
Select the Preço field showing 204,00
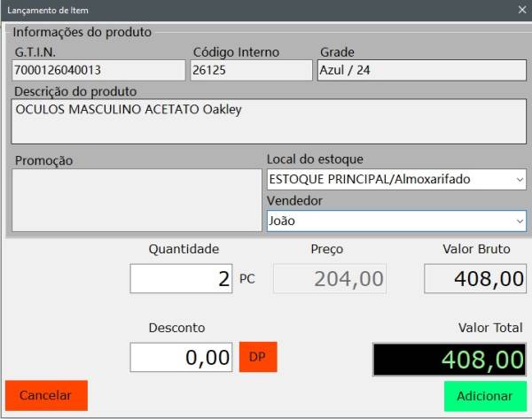(329, 279)
